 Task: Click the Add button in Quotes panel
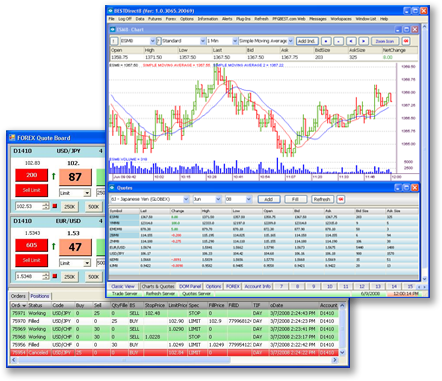269,199
